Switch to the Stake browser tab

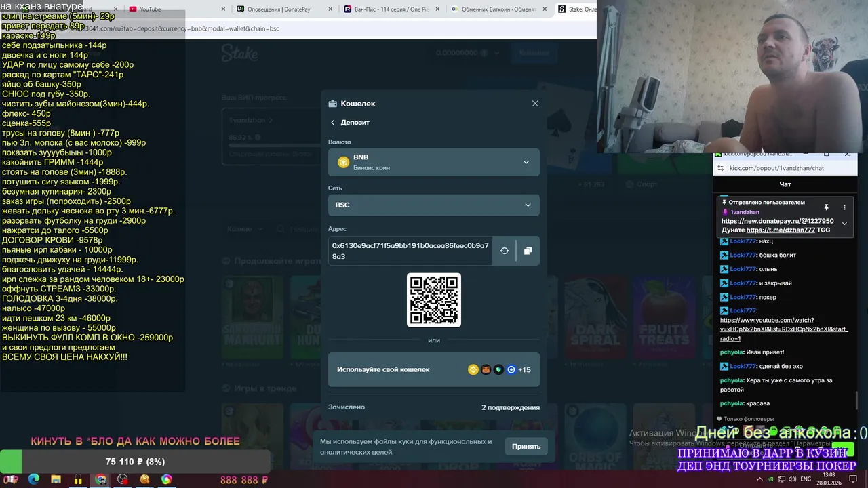[575, 9]
